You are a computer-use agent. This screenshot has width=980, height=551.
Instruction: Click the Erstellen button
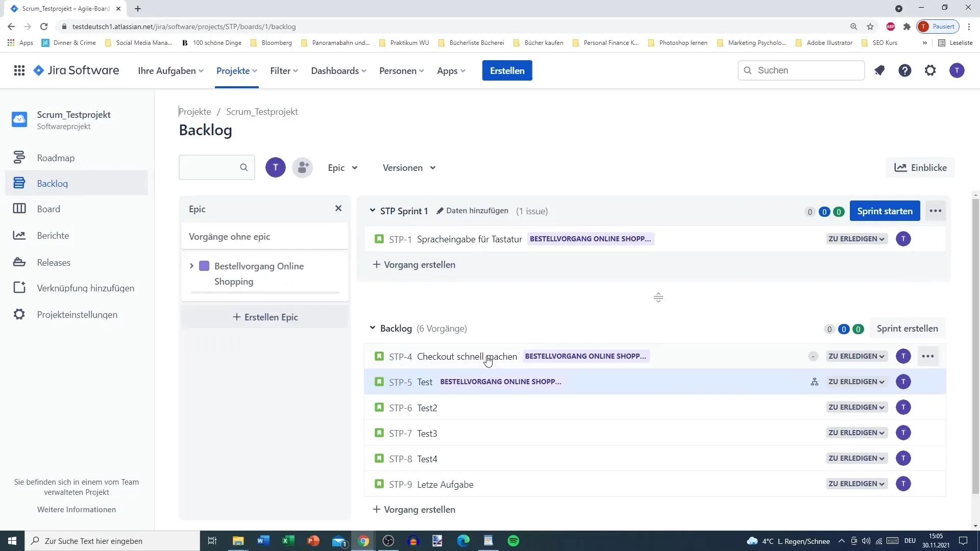pos(507,70)
